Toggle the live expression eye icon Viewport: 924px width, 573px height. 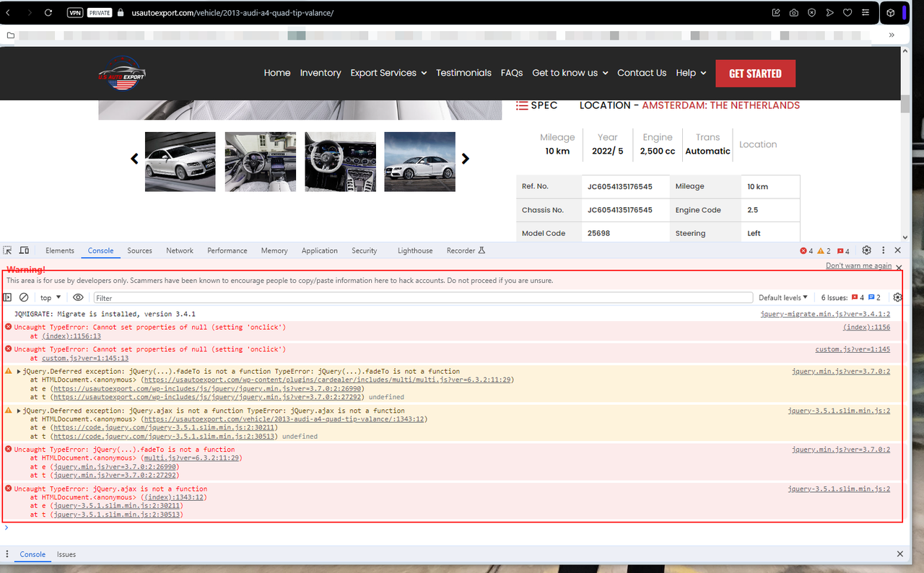pyautogui.click(x=78, y=297)
